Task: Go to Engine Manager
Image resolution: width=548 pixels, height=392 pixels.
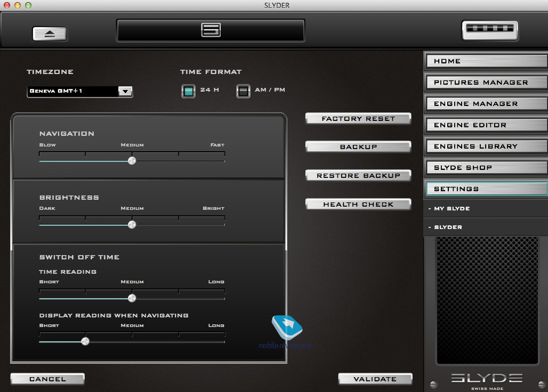Action: (487, 104)
